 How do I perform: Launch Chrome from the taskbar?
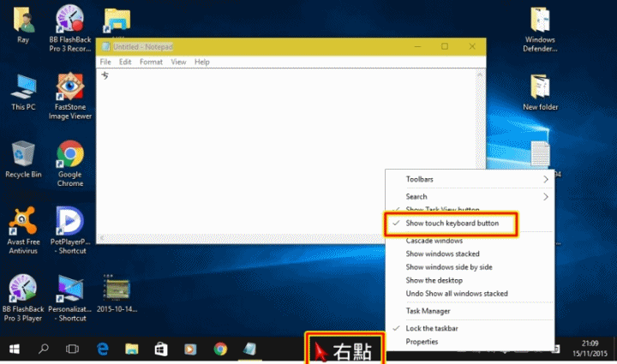click(x=220, y=349)
